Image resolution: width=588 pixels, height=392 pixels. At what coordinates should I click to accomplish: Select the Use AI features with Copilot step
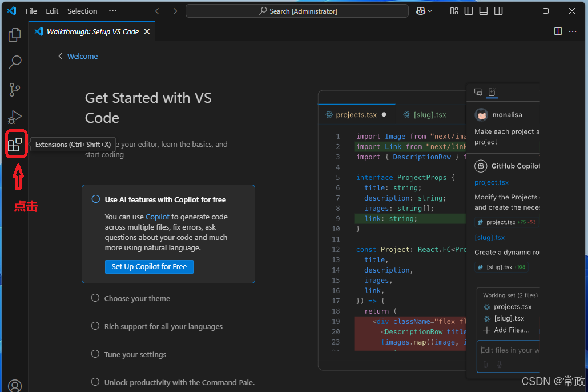[x=168, y=234]
